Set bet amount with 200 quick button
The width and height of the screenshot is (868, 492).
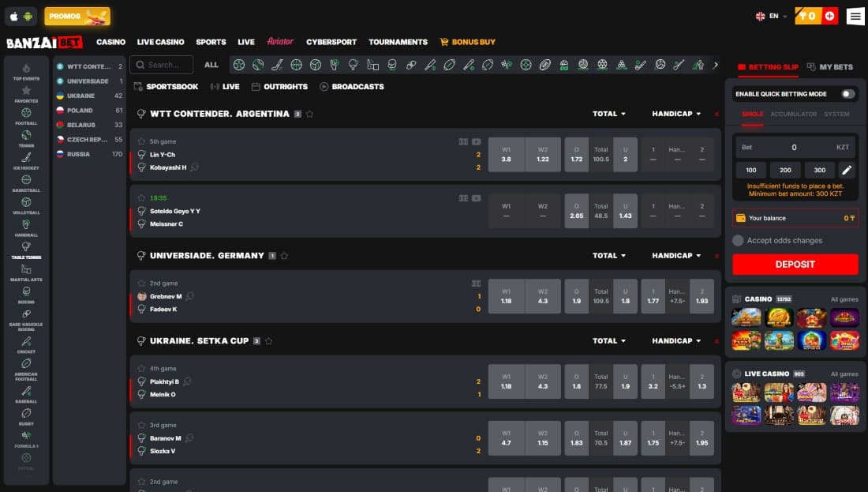tap(785, 170)
